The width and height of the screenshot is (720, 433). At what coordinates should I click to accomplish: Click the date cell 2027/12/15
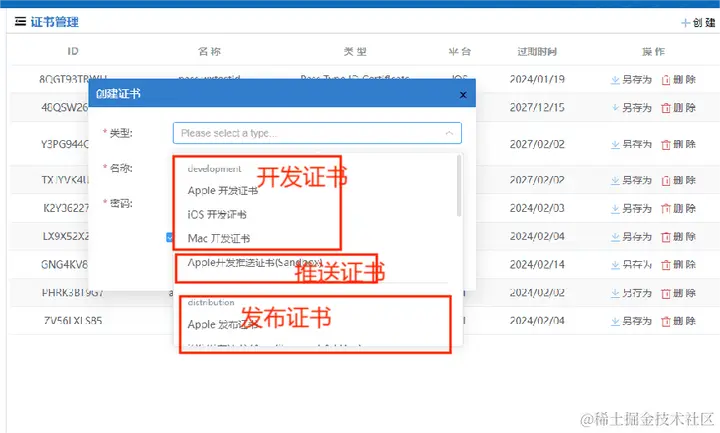tap(537, 107)
